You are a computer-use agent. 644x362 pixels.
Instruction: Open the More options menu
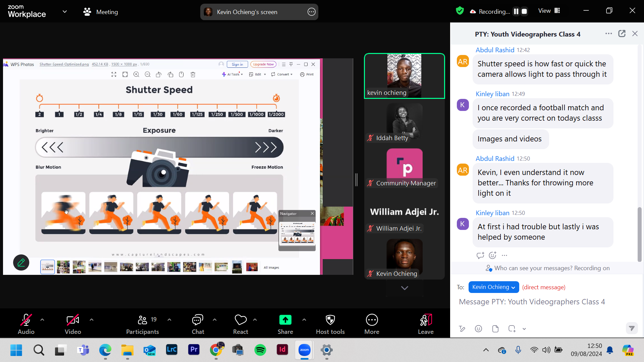pos(372,324)
